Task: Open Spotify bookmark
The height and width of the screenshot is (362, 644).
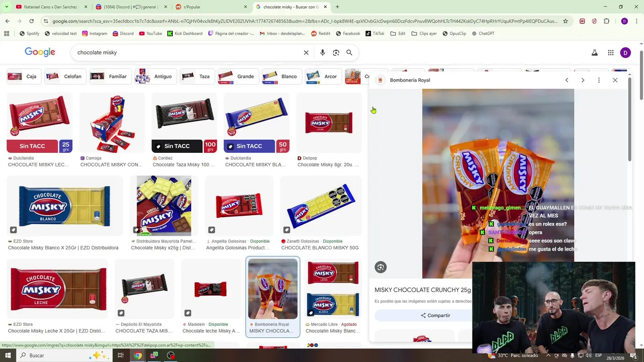Action: [29, 34]
